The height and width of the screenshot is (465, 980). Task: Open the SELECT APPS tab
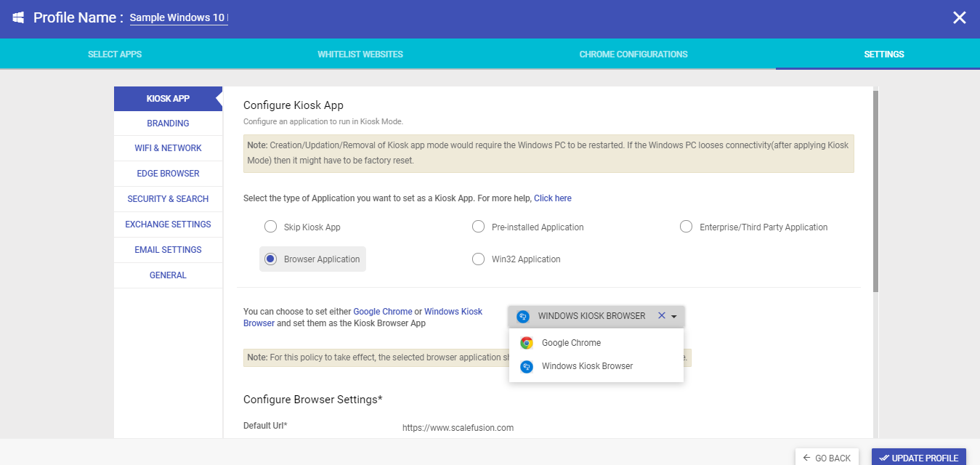[x=115, y=54]
